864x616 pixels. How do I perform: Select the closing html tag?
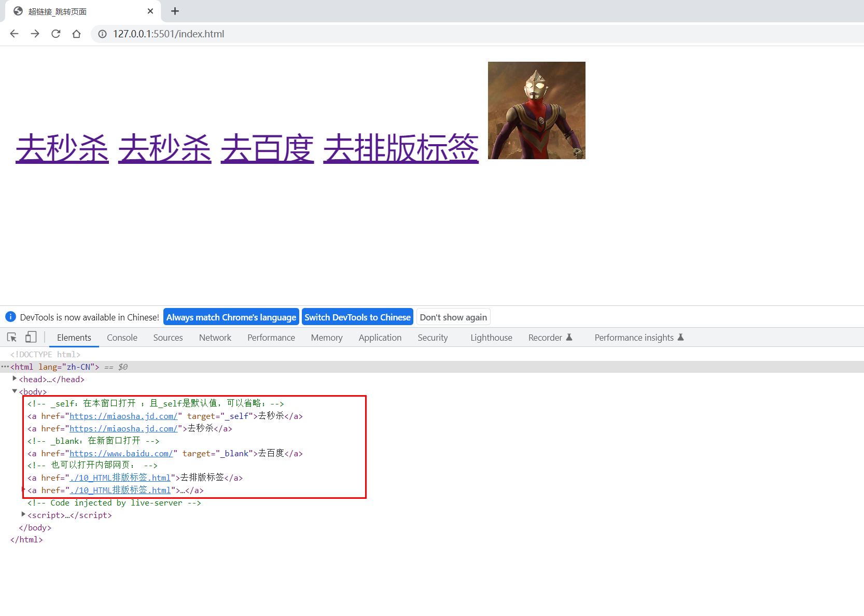tap(26, 539)
